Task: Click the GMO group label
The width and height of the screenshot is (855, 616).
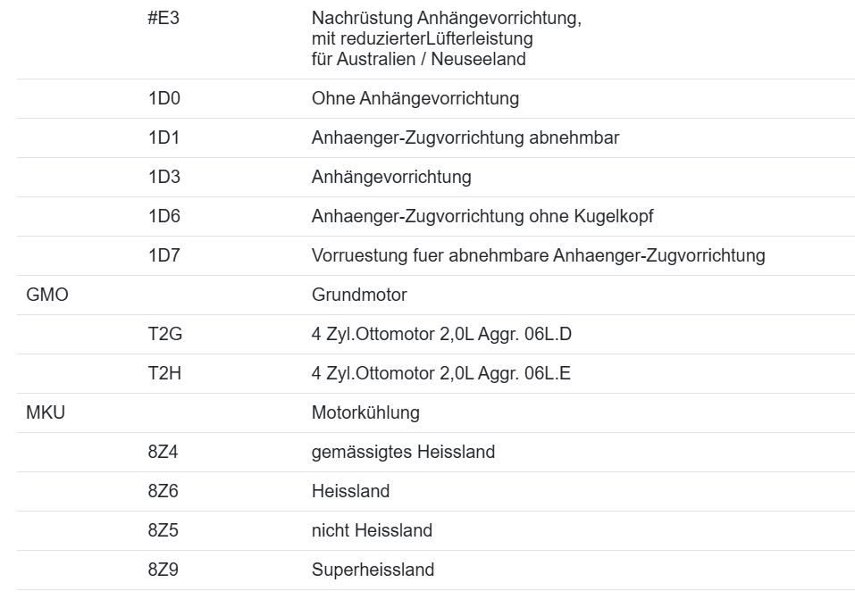Action: (46, 296)
